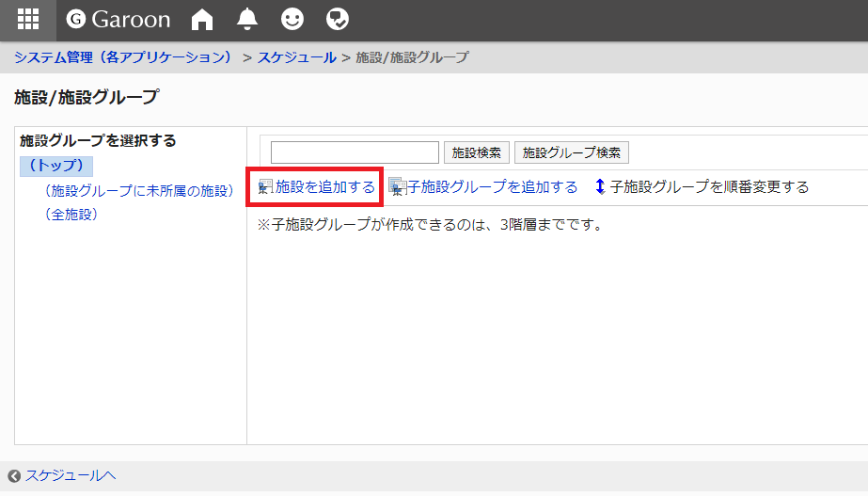Select （施設グループに未所属の施設） in the tree
The width and height of the screenshot is (868, 496).
(137, 191)
